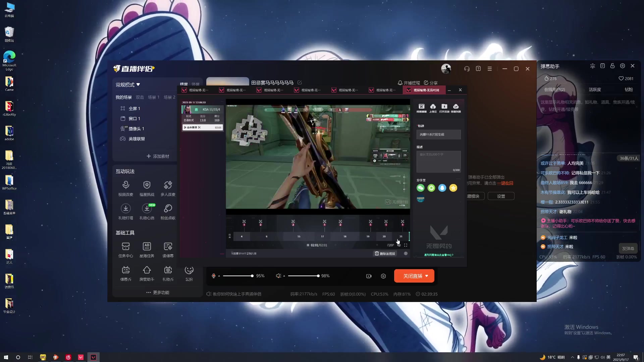Open the 礼物心愿 feature marked NEW
Image resolution: width=644 pixels, height=362 pixels.
tap(147, 212)
